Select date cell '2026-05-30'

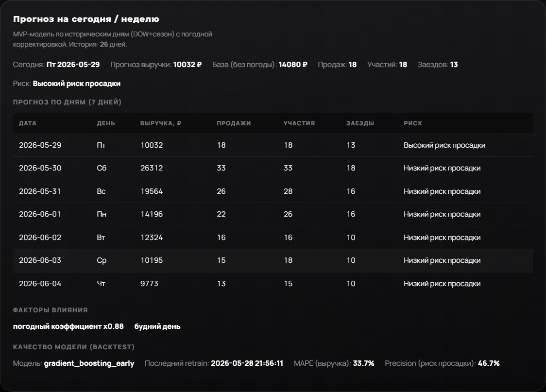coord(40,168)
